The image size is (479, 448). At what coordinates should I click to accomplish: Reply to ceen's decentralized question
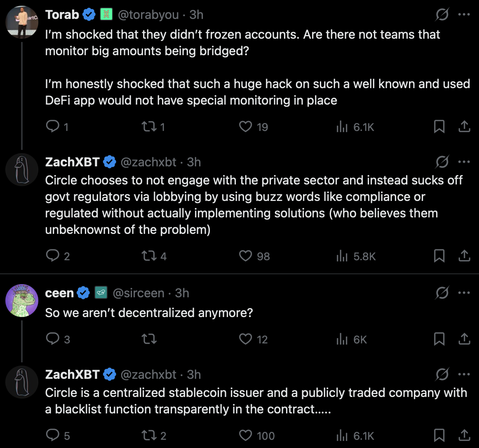[x=53, y=339]
